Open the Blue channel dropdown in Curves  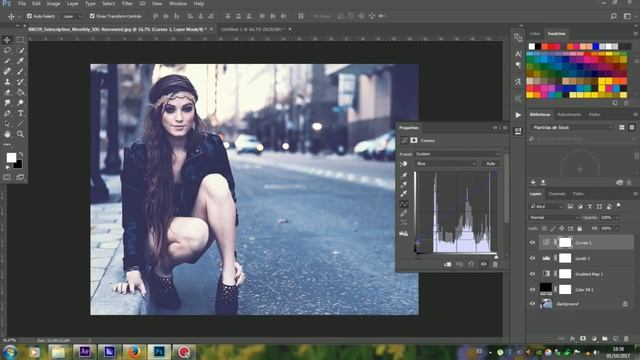(x=446, y=164)
